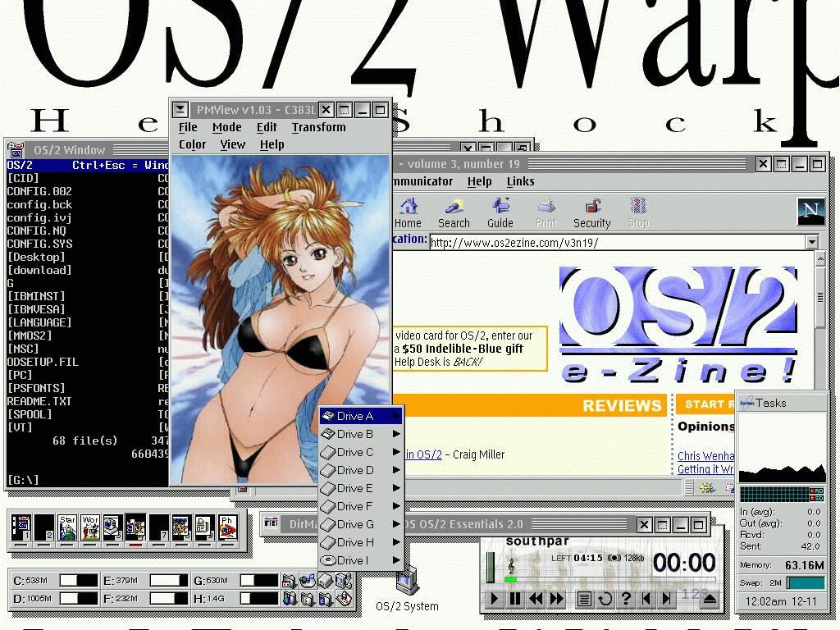Switch to pager desktop labeled Wor
The width and height of the screenshot is (840, 630).
pos(90,527)
